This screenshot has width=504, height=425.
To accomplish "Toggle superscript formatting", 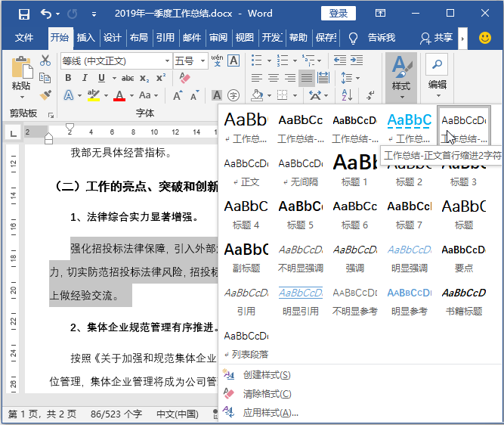I will (x=161, y=78).
